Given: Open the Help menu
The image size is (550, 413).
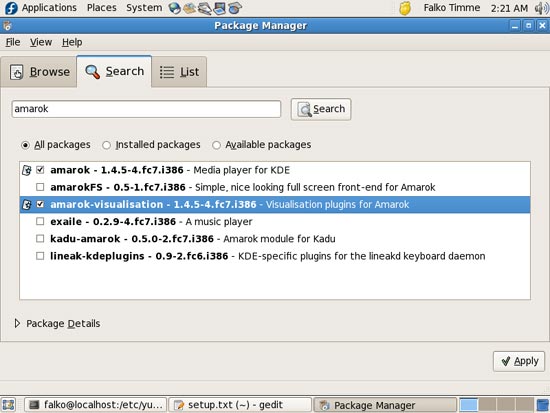Looking at the screenshot, I should click(x=72, y=42).
